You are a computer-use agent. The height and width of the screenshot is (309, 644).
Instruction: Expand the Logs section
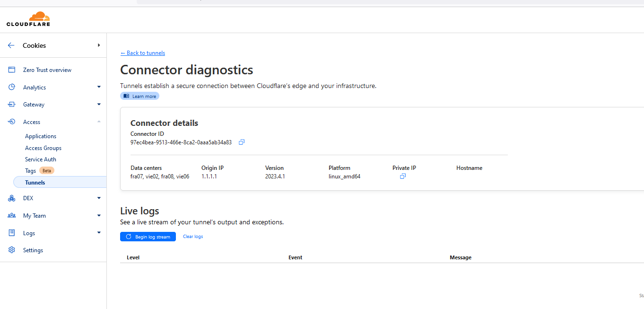[x=99, y=233]
